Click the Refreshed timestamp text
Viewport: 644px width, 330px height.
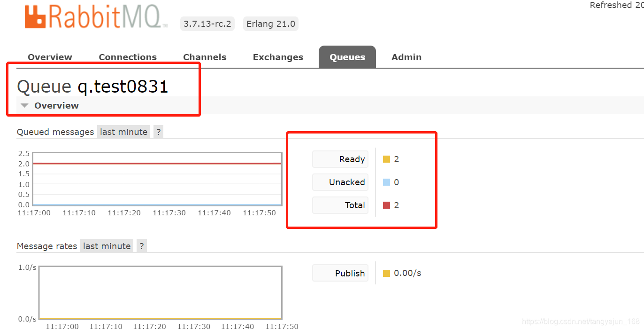(617, 5)
